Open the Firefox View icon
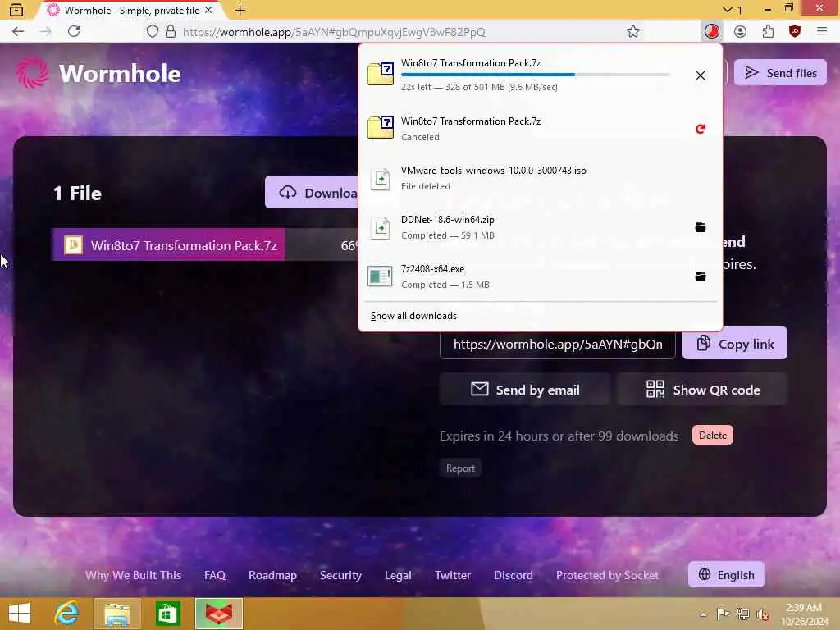This screenshot has height=630, width=840. (16, 10)
